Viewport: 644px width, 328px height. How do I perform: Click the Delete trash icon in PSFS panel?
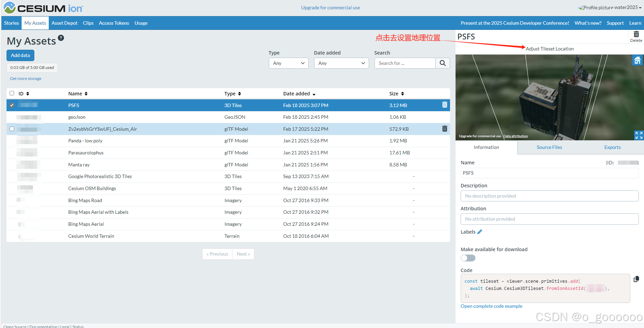pyautogui.click(x=636, y=36)
